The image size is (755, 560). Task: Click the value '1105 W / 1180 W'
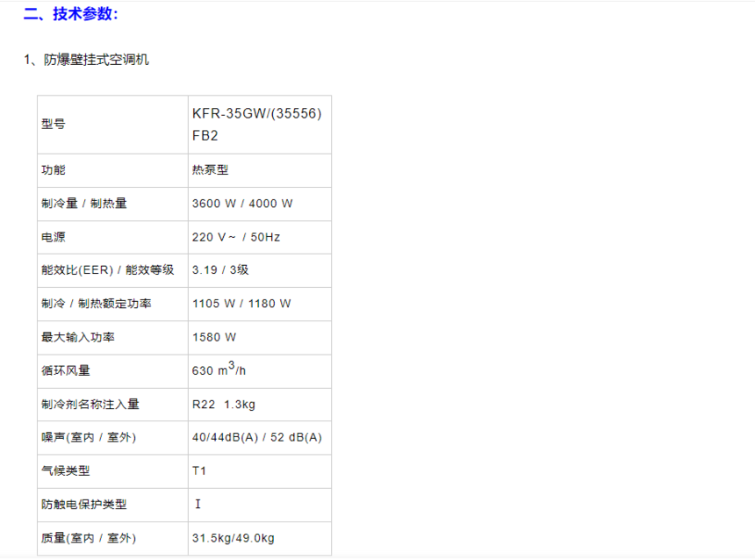tap(241, 304)
